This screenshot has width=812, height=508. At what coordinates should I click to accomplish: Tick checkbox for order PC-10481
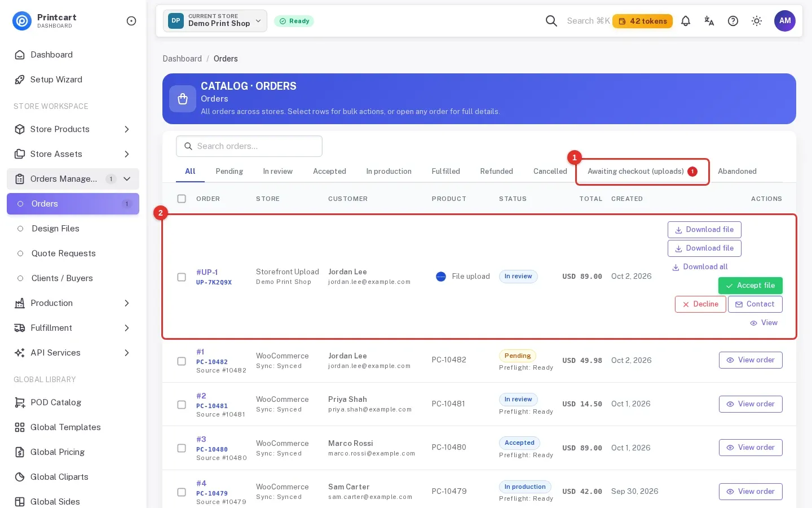click(x=182, y=405)
